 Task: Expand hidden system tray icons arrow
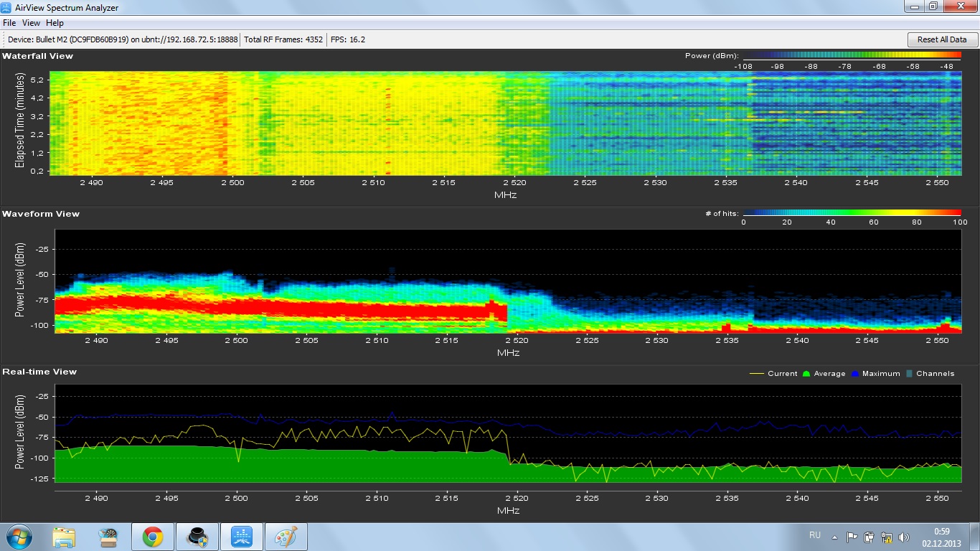click(x=834, y=537)
